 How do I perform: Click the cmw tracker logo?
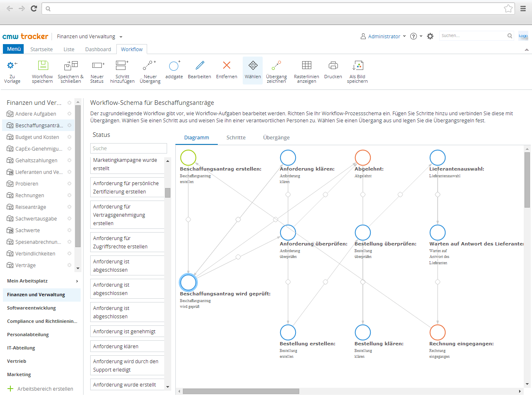click(25, 36)
